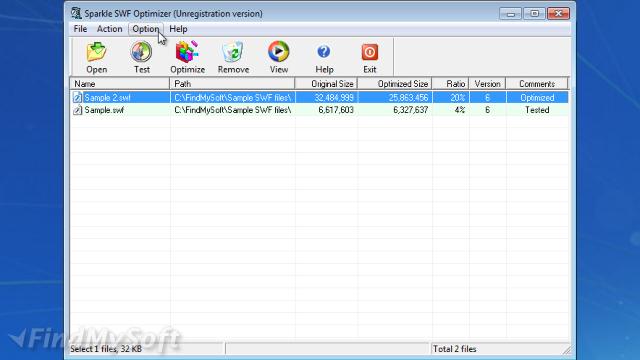Open SWF files with the Open toolbar icon

pyautogui.click(x=97, y=57)
